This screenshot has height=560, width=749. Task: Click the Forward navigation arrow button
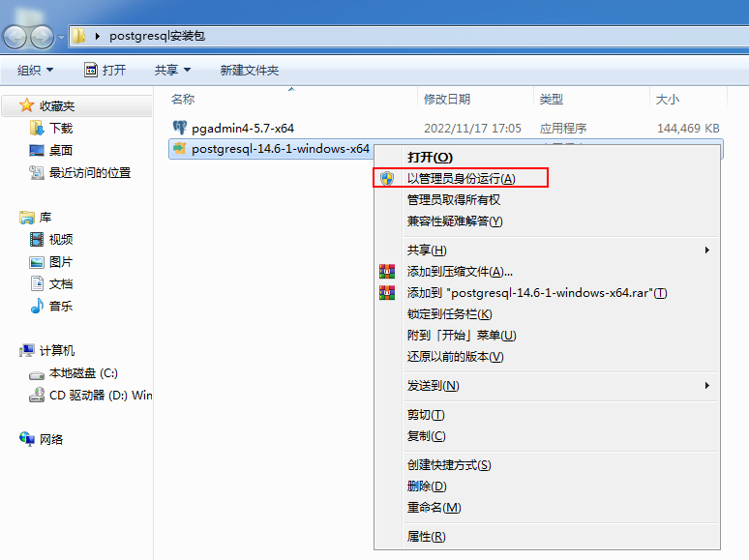pos(42,37)
